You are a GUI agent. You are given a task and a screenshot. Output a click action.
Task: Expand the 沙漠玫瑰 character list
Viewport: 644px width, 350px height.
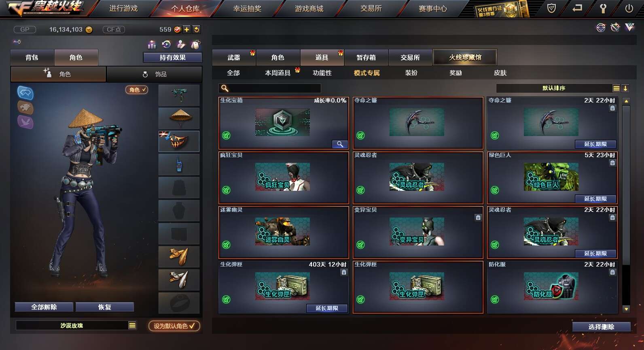coord(132,326)
